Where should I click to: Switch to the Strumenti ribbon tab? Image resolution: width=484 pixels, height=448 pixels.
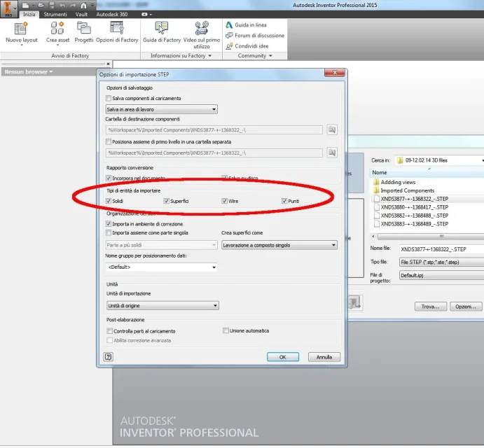pyautogui.click(x=55, y=14)
